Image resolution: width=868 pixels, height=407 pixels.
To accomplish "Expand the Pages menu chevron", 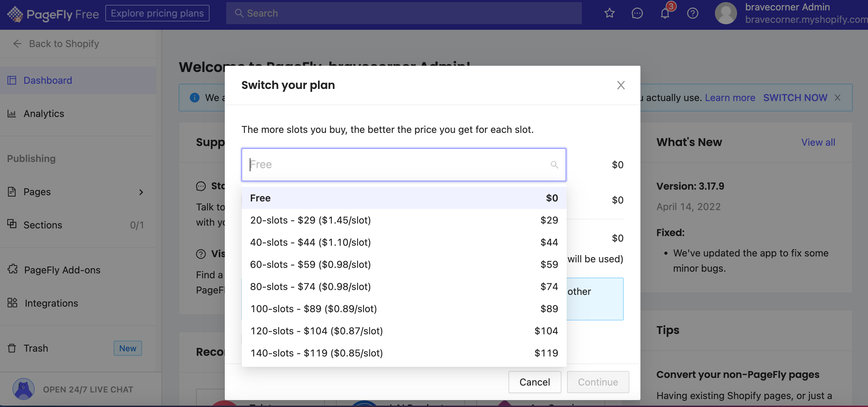I will 141,192.
